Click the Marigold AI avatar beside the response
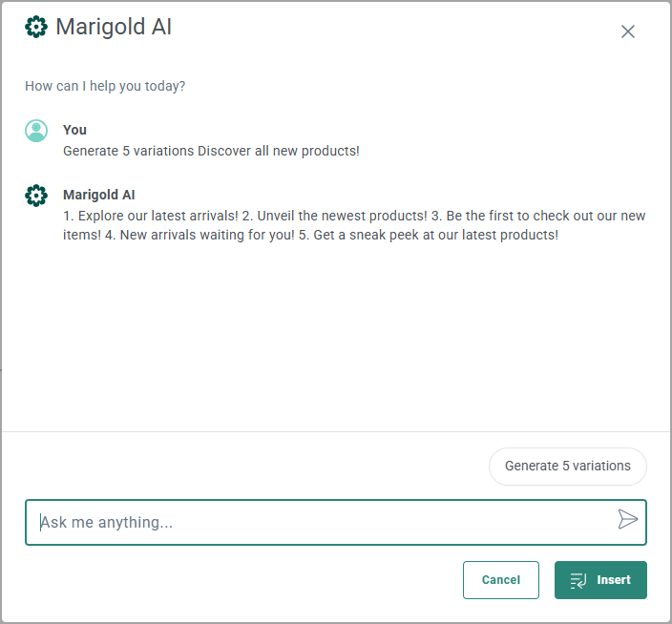 [x=36, y=196]
